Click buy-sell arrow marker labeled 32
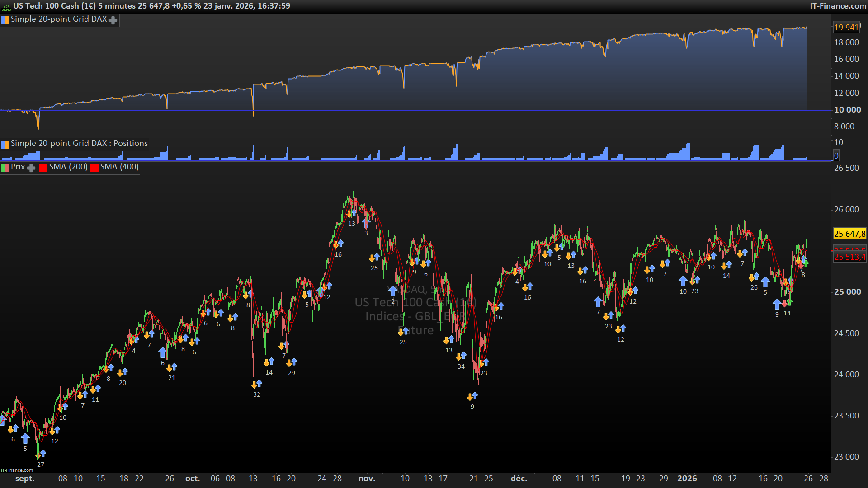The width and height of the screenshot is (868, 488). [256, 384]
